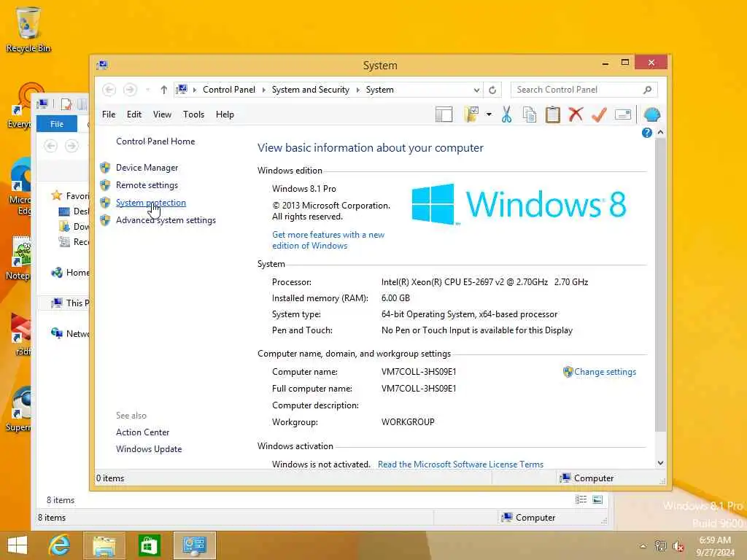Click Get more features with new edition link
Viewport: 747px width, 560px height.
coord(328,240)
